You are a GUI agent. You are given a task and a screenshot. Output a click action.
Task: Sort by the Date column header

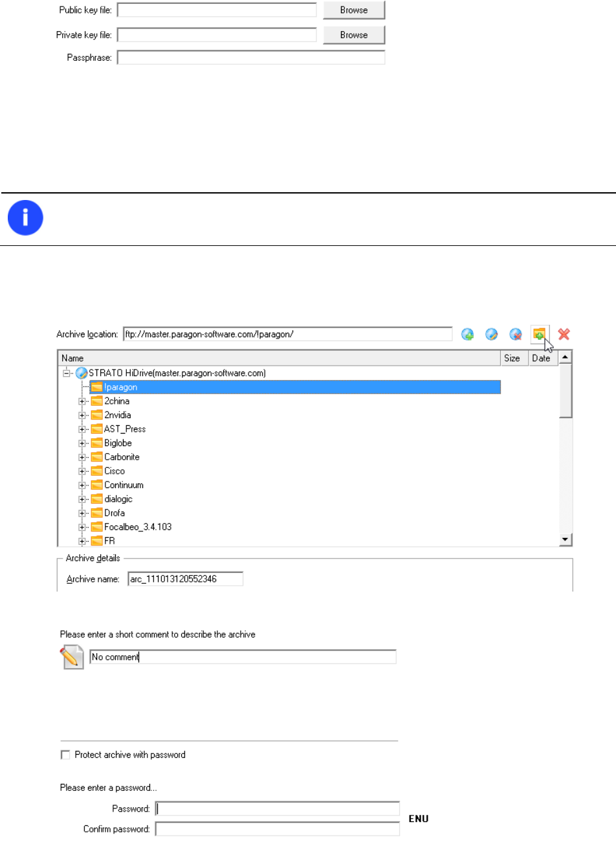tap(541, 358)
